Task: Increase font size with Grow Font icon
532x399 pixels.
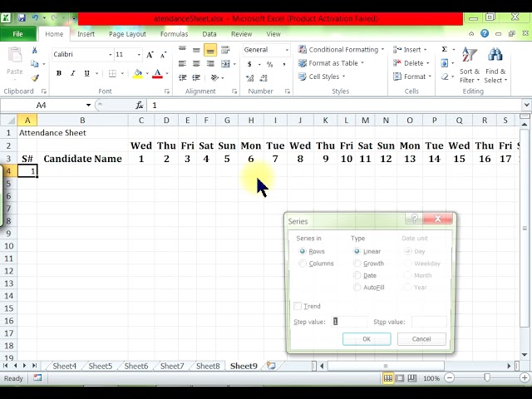Action: 150,55
